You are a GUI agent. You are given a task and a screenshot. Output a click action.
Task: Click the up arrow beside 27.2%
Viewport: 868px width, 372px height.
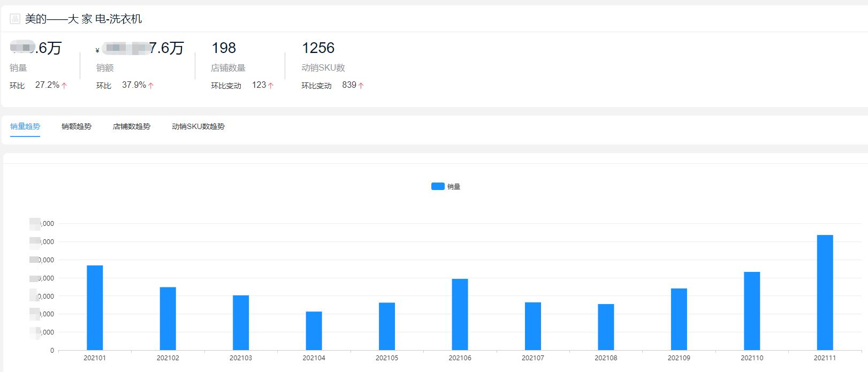pyautogui.click(x=64, y=85)
